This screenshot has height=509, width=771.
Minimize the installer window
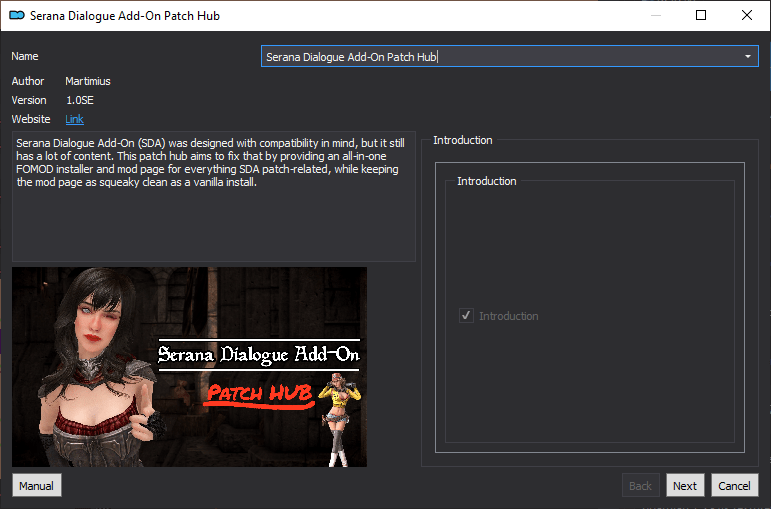pyautogui.click(x=656, y=15)
